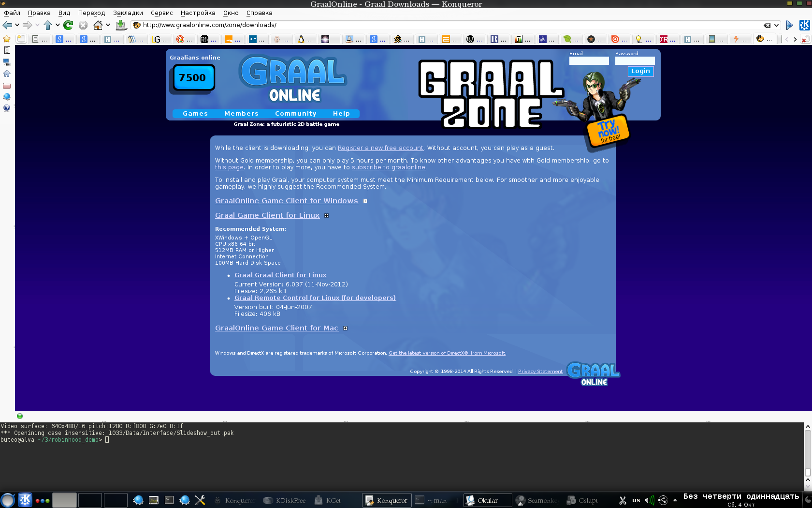
Task: Open the Forward history dropdown arrow
Action: click(37, 25)
